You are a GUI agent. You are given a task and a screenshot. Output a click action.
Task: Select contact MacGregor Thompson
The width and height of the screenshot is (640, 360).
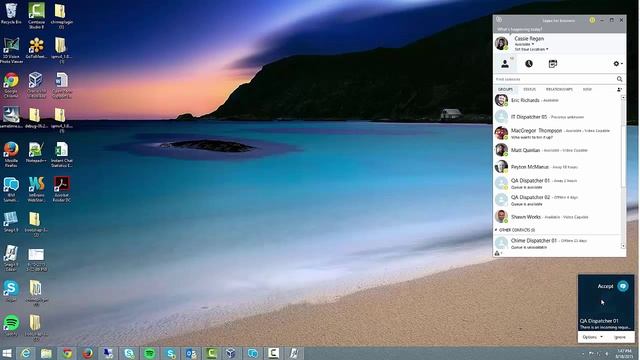558,133
